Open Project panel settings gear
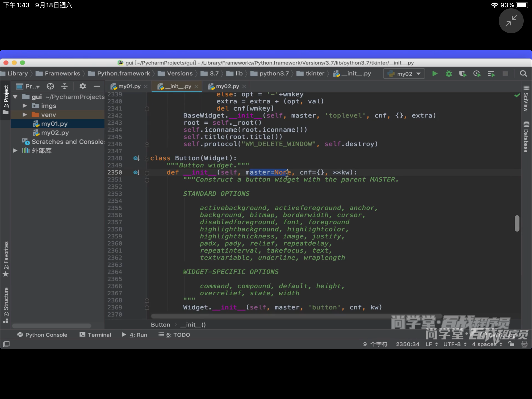Viewport: 532px width, 399px height. tap(83, 86)
